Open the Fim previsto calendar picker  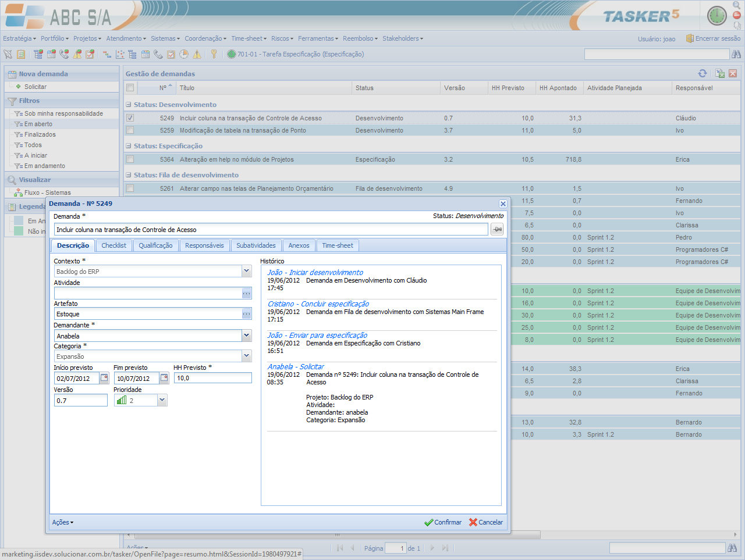[164, 378]
